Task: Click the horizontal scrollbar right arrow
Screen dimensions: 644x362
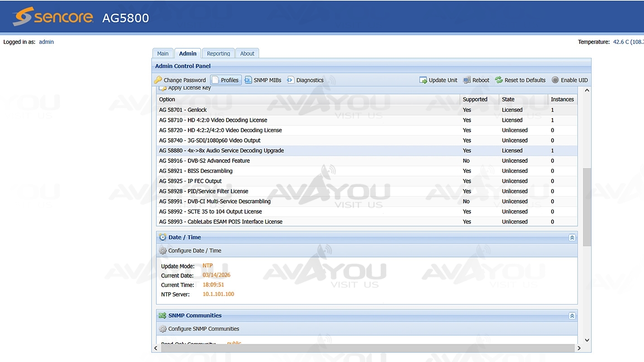Action: pyautogui.click(x=579, y=348)
